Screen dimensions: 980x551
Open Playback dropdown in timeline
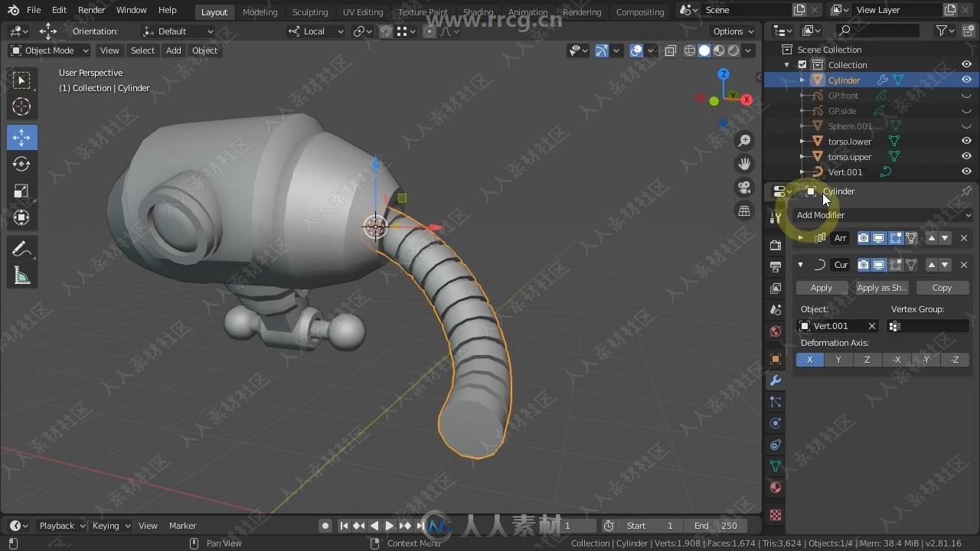coord(62,526)
